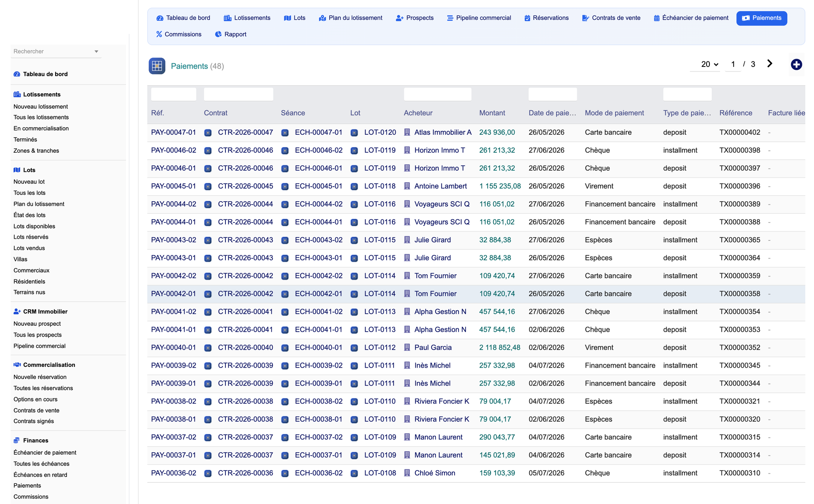The height and width of the screenshot is (504, 814).
Task: Sort by the Mode de paiement header
Action: (614, 113)
